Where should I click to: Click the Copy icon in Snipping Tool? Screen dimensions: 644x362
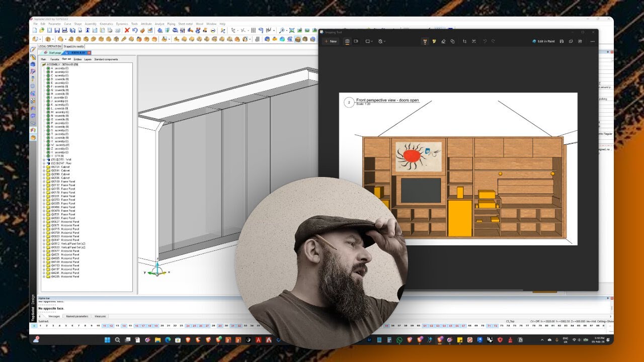[x=571, y=41]
